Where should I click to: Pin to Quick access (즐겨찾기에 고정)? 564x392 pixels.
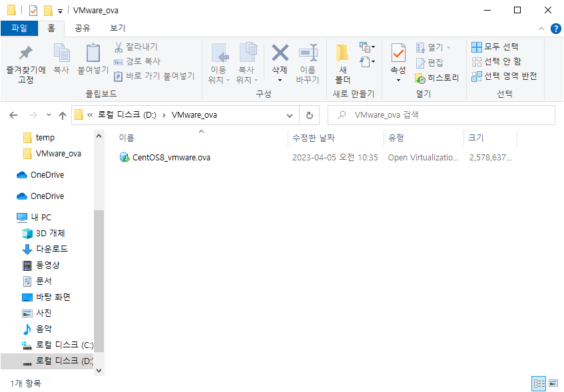click(x=26, y=65)
